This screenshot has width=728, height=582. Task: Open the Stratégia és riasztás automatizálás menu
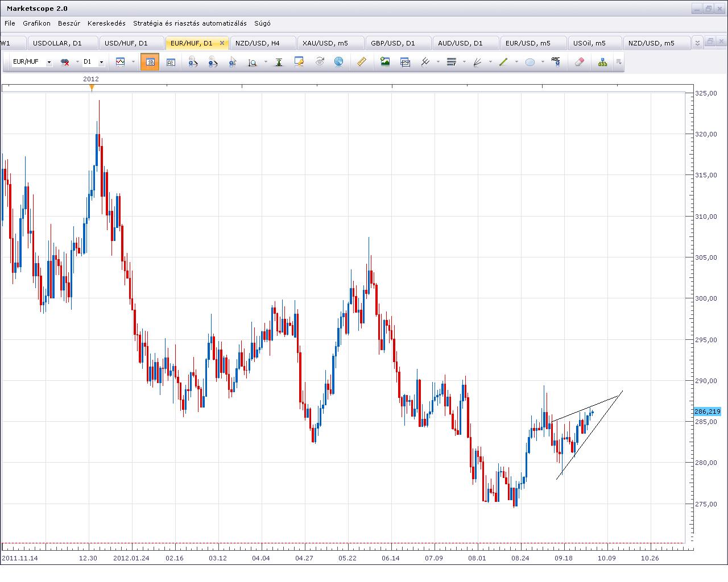coord(190,23)
